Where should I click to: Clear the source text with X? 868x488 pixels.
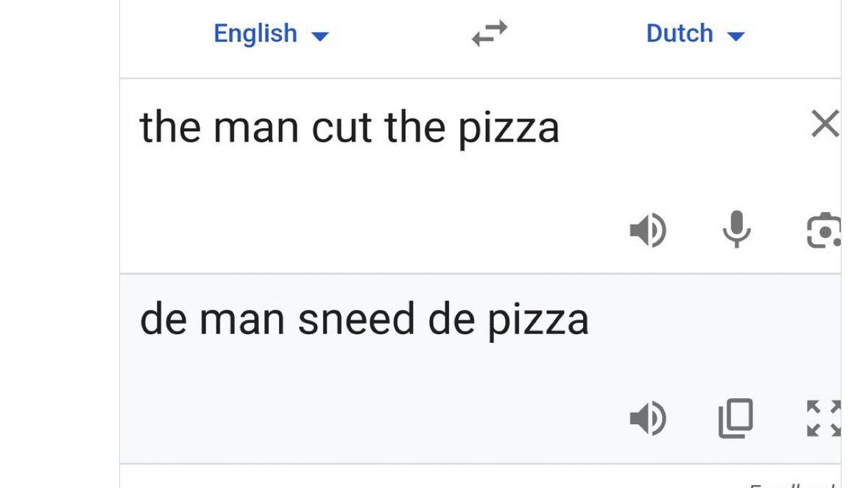click(x=825, y=124)
